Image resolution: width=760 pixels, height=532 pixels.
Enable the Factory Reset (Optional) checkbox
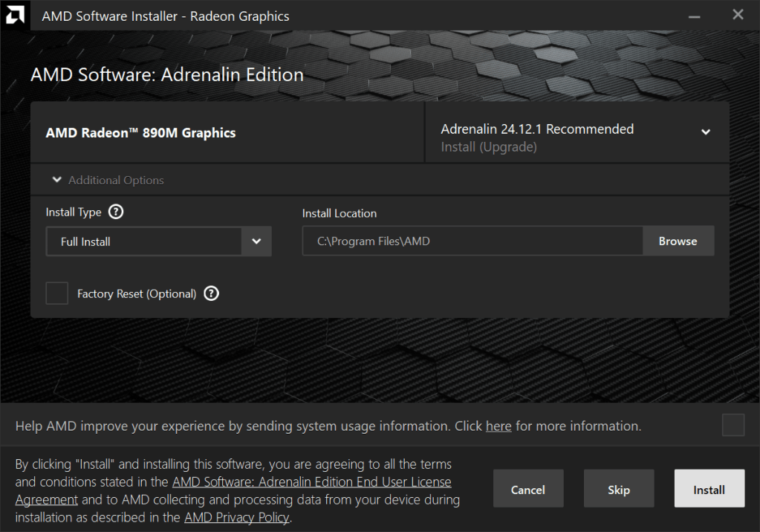click(x=56, y=293)
